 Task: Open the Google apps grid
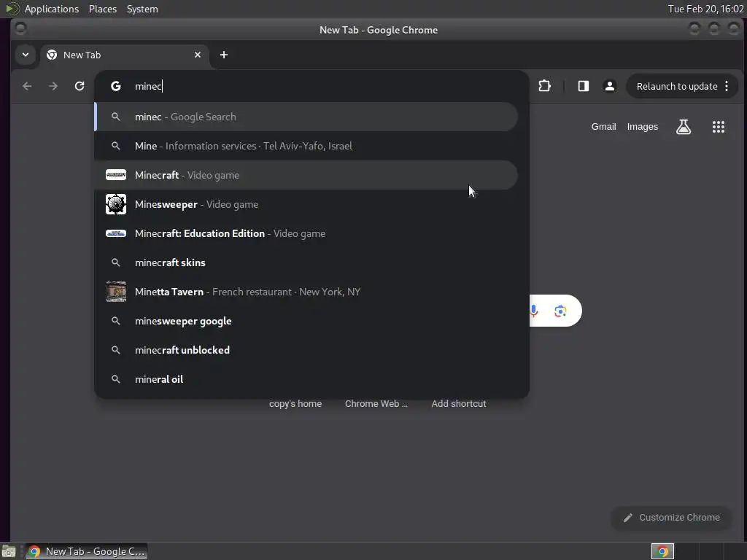pos(719,127)
